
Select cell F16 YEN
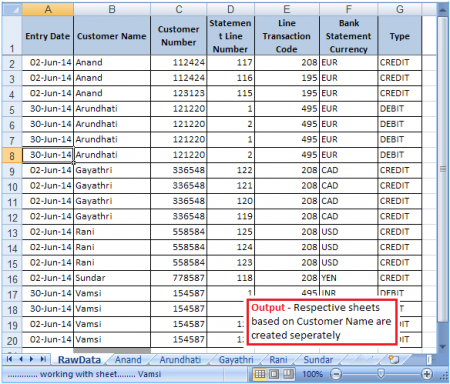pos(349,278)
